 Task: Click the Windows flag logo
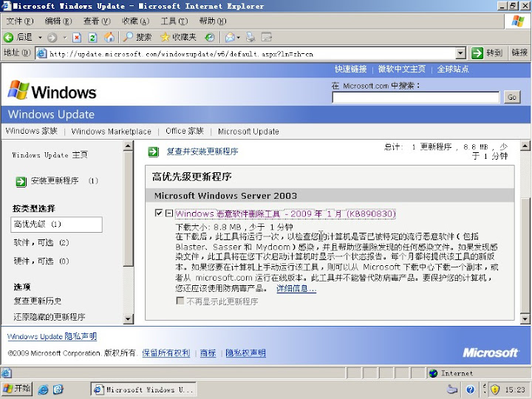tap(18, 90)
